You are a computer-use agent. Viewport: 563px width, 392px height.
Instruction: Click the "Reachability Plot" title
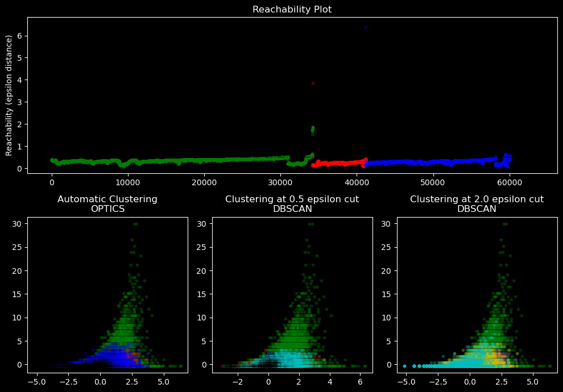pos(292,10)
